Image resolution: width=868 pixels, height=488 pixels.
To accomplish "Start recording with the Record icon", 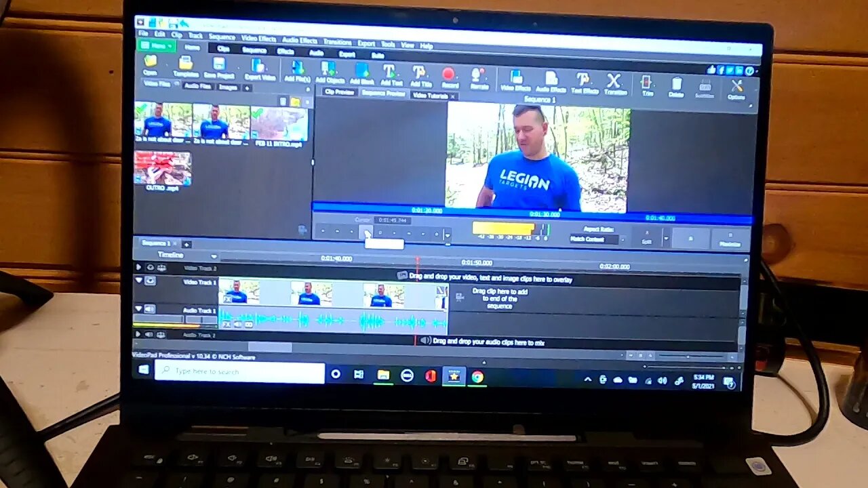I will (449, 76).
